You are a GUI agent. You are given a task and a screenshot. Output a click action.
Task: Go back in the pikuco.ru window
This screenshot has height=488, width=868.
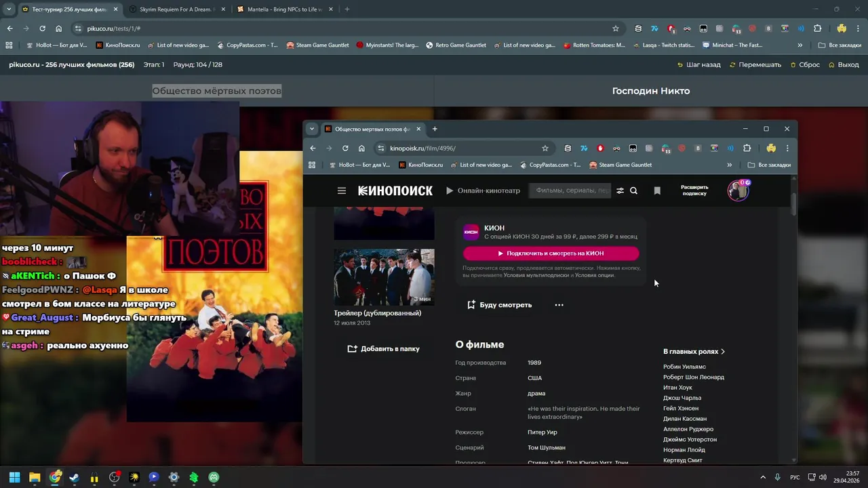tap(9, 28)
